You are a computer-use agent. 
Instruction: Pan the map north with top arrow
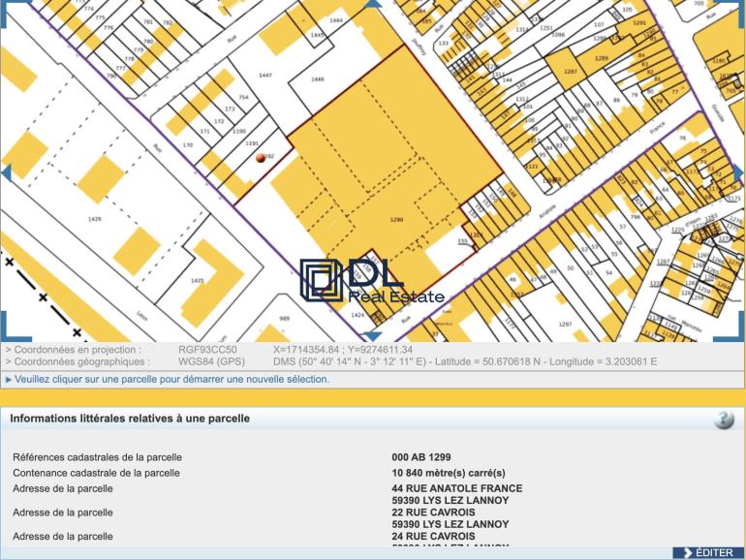pyautogui.click(x=373, y=4)
